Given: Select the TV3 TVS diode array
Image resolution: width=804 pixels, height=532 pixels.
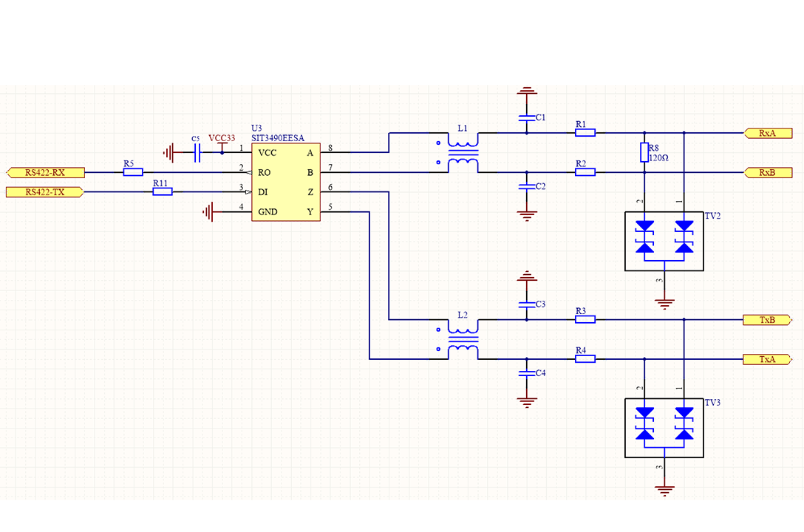Looking at the screenshot, I should pos(663,427).
